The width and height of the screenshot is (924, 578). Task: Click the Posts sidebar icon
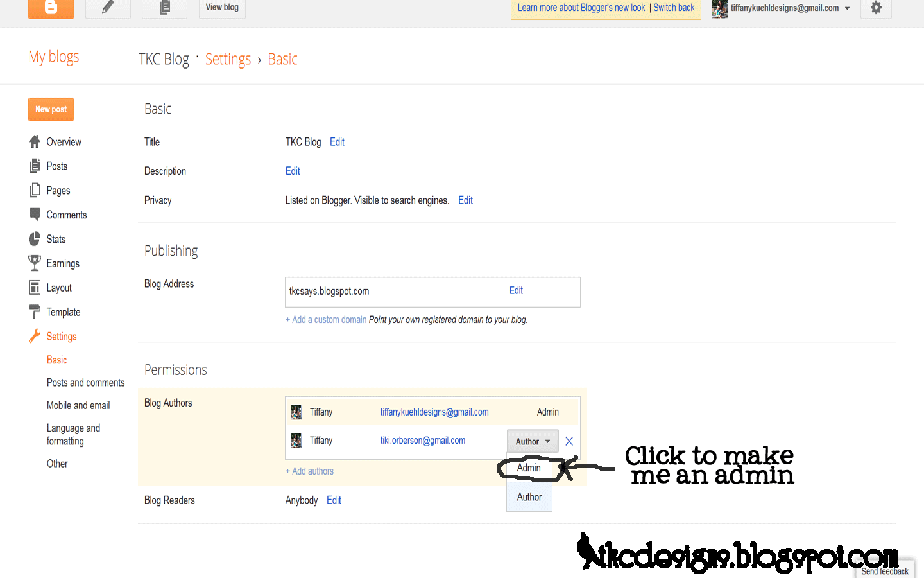pyautogui.click(x=35, y=166)
